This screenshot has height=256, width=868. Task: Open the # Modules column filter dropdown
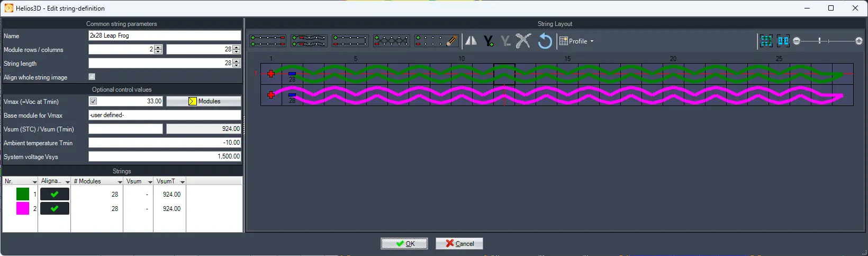[119, 182]
